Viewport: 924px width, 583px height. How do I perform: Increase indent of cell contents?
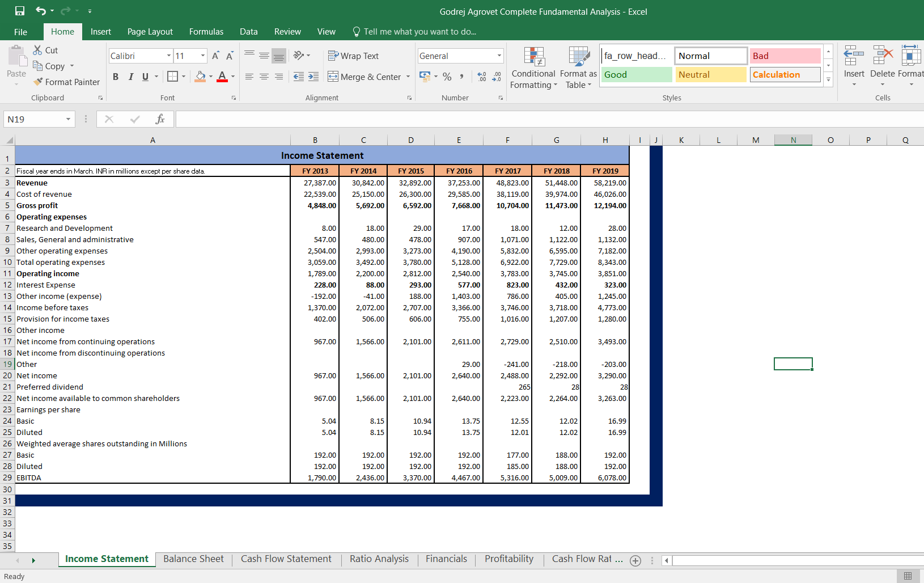click(313, 77)
